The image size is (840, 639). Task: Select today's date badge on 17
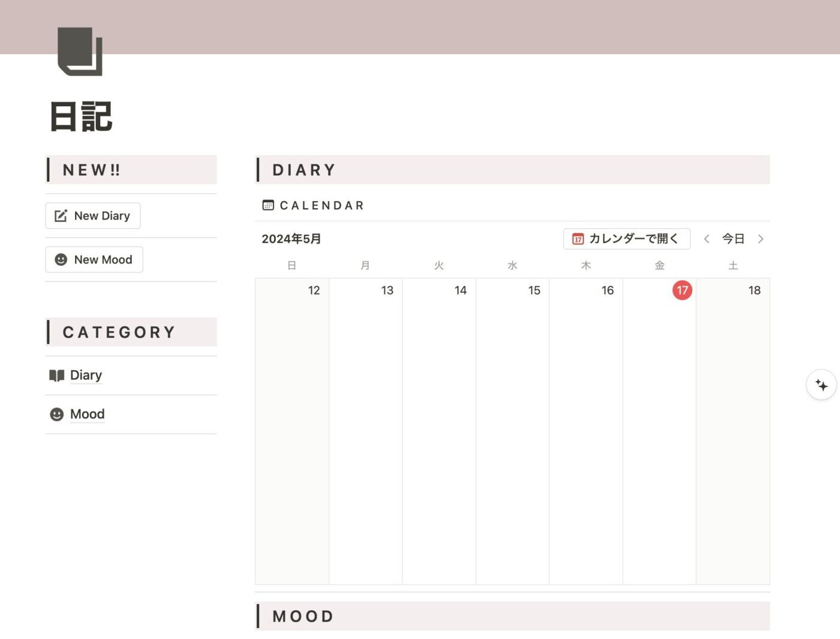click(x=681, y=290)
